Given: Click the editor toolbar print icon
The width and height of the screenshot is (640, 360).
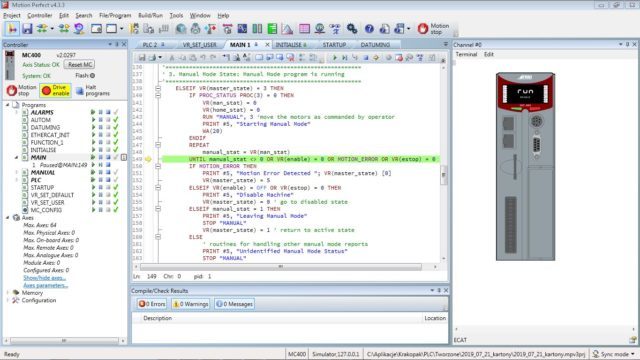Looking at the screenshot, I should pyautogui.click(x=152, y=58).
